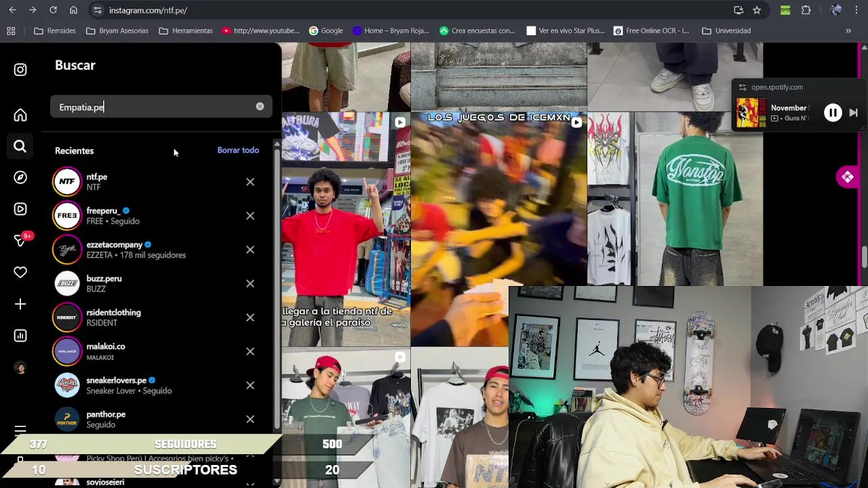The image size is (868, 488).
Task: Open Messages icon with 9+ badge
Action: coord(22,240)
